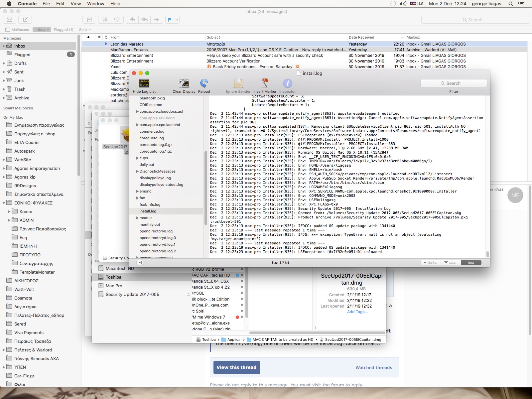Click the Reply arrow in Mail toolbar

pyautogui.click(x=133, y=20)
